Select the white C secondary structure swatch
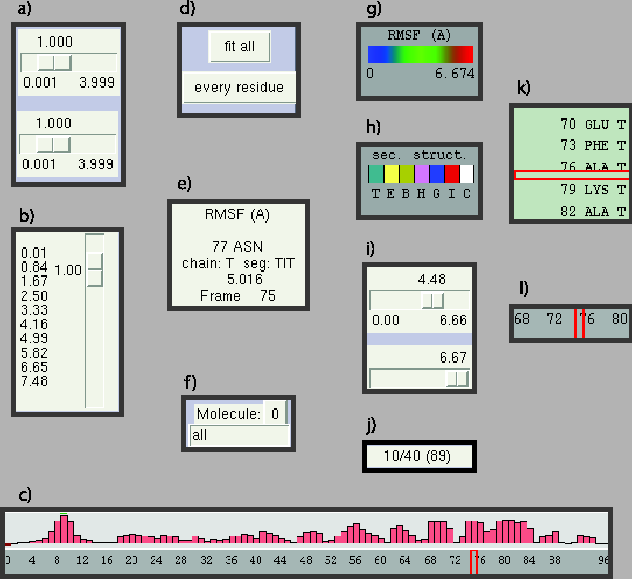The width and height of the screenshot is (632, 579). 466,174
